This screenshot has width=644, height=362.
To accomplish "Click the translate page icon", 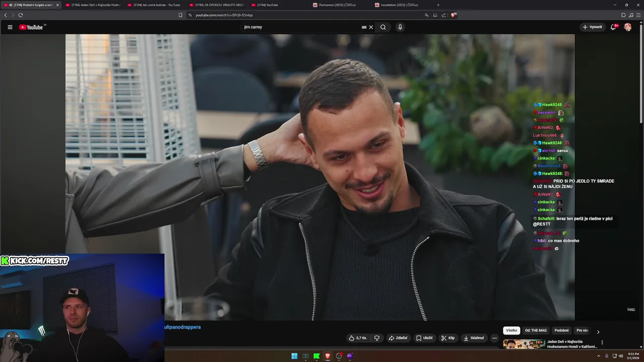I will point(427,15).
